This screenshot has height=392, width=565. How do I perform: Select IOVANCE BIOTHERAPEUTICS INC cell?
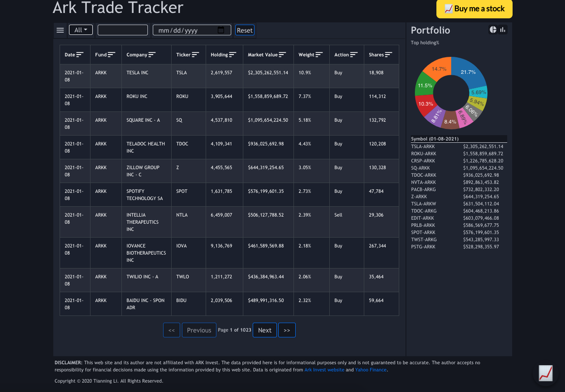(146, 253)
